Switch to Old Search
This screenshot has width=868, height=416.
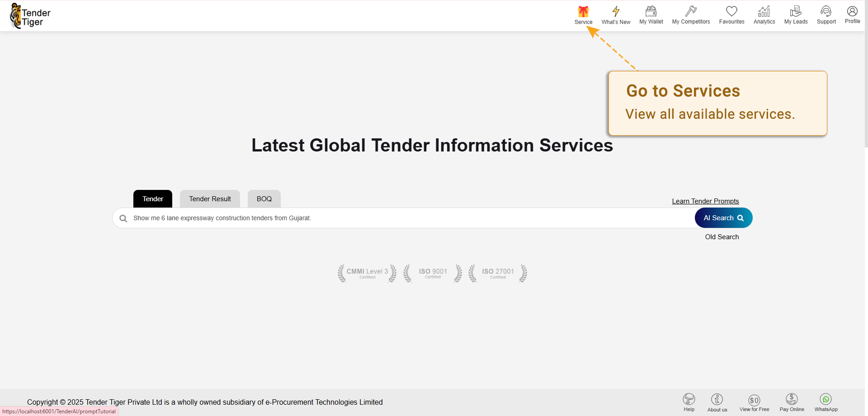[722, 237]
